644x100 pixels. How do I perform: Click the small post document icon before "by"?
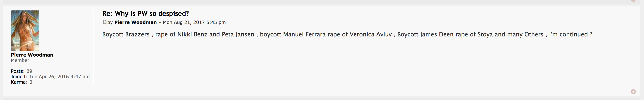105,22
